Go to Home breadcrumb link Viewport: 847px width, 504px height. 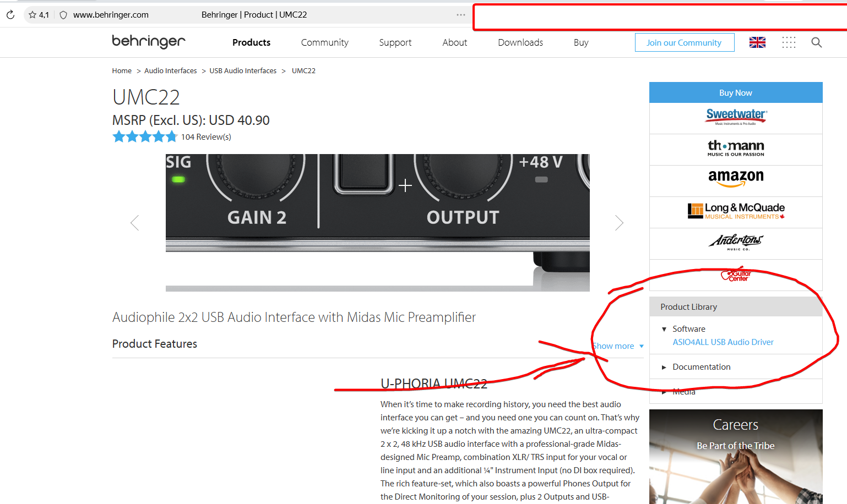pos(122,70)
